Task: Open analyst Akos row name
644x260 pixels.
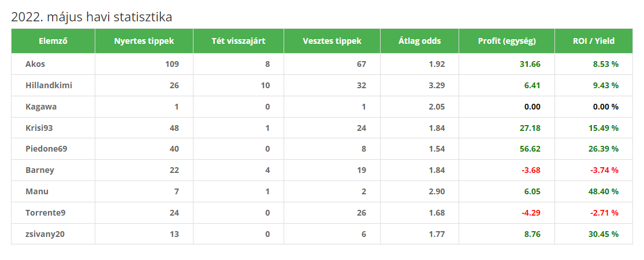Action: [35, 64]
